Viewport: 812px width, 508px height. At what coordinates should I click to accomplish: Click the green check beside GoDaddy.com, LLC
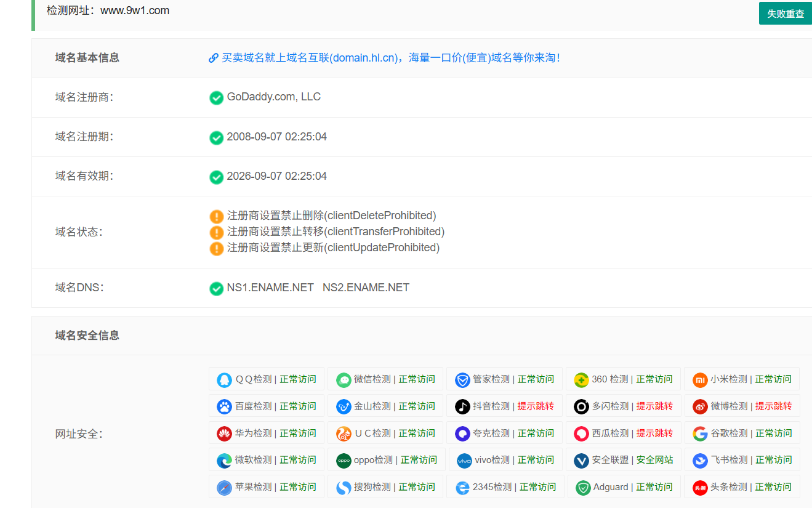click(217, 97)
